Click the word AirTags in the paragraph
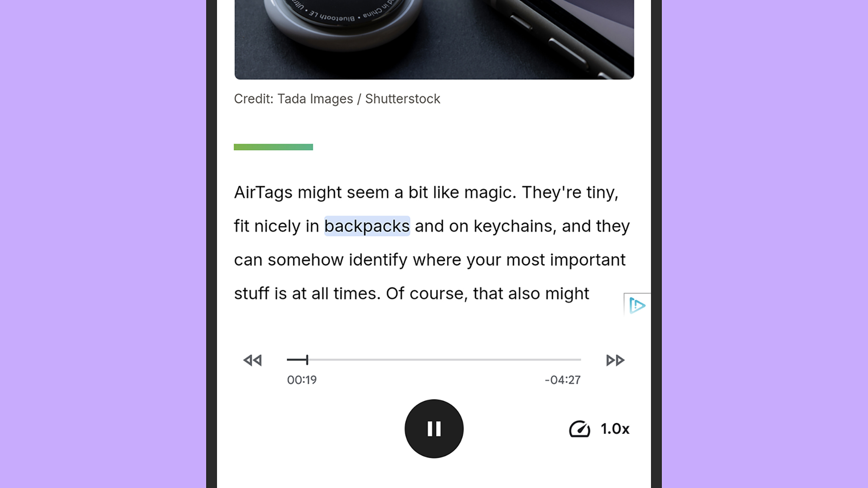Screen dimensions: 868x488 tap(263, 193)
